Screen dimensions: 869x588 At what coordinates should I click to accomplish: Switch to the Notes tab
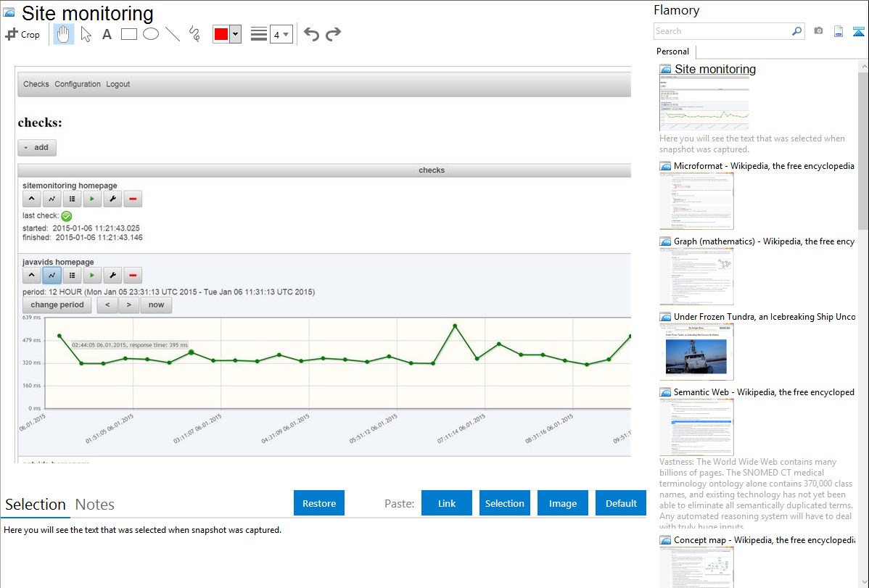click(95, 505)
